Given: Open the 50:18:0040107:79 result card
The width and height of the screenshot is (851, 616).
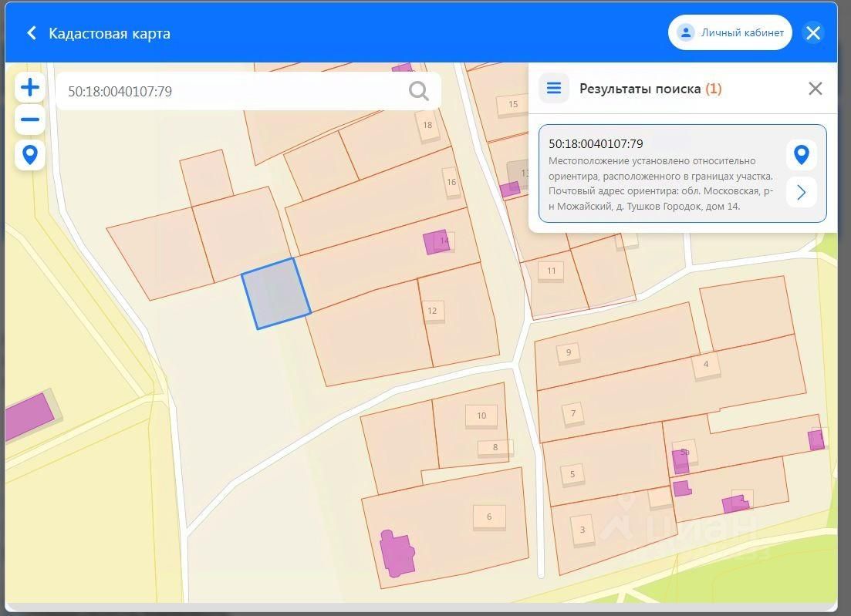Looking at the screenshot, I should (683, 173).
